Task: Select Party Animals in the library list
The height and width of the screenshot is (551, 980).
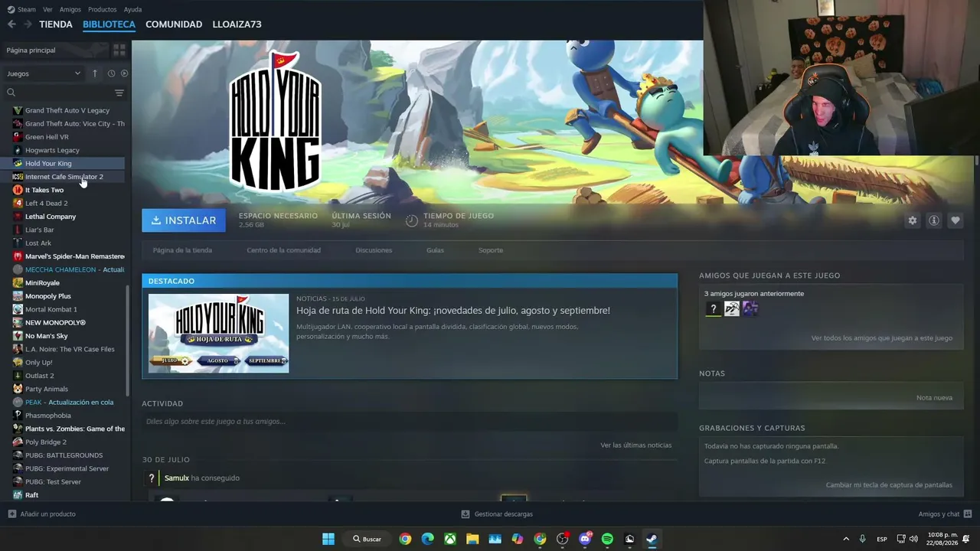Action: tap(47, 389)
